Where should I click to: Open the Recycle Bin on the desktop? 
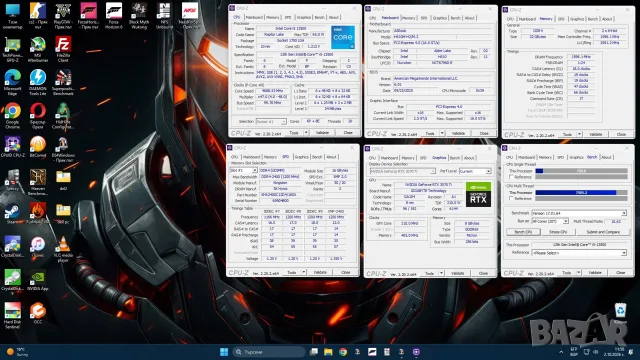pos(620,313)
